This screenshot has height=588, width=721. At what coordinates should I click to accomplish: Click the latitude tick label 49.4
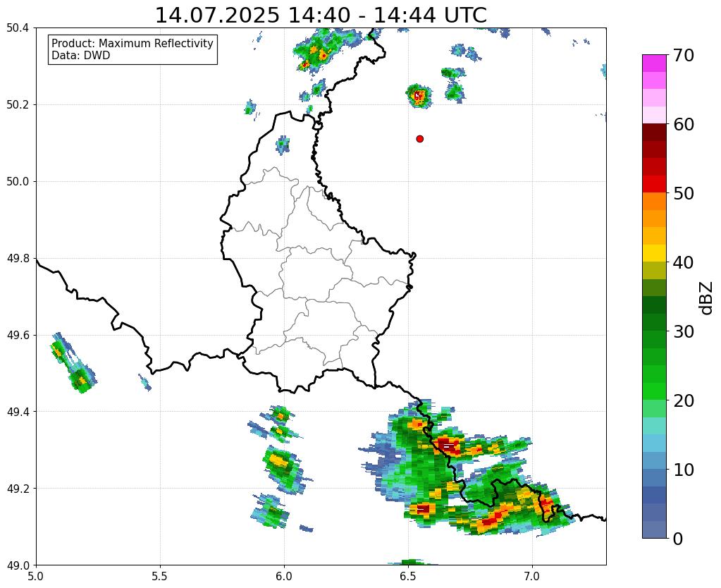coord(18,412)
